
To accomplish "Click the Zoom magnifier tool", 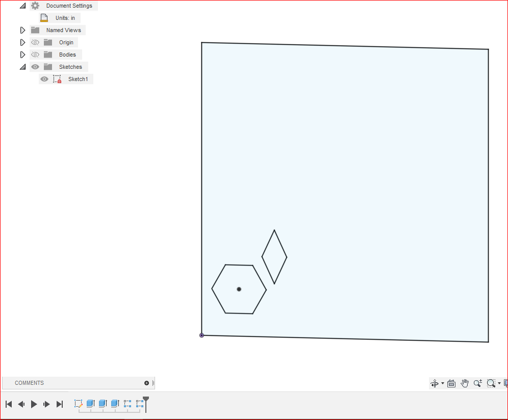I will click(x=478, y=383).
